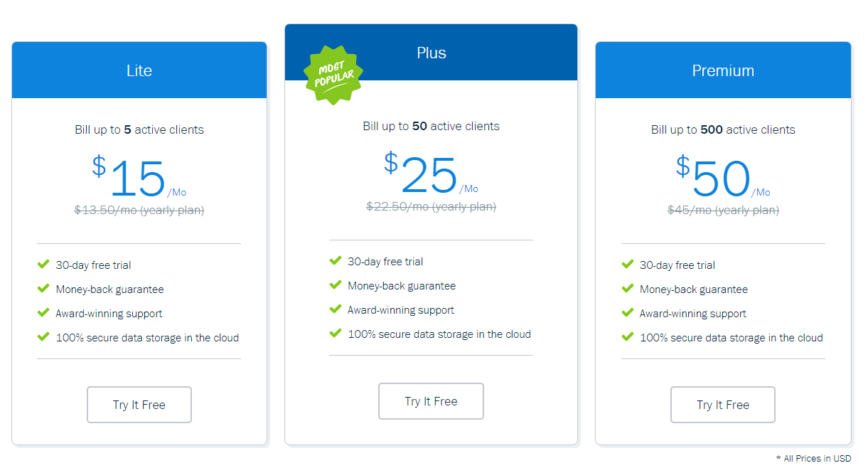Click the All Prices in USD note
Viewport: 868px width, 473px height.
coord(813,459)
